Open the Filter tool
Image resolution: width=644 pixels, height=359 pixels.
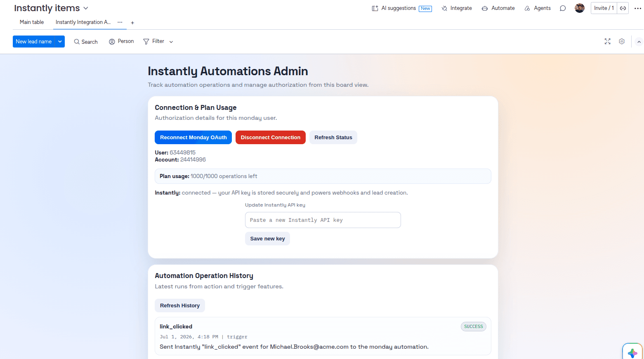pos(154,41)
